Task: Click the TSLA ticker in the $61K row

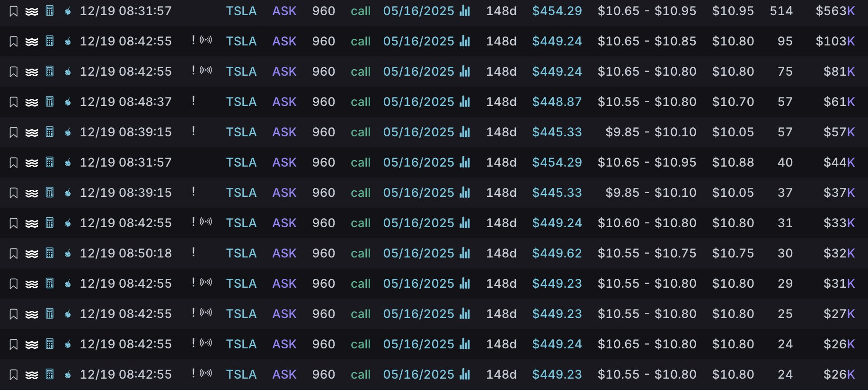Action: click(x=241, y=102)
